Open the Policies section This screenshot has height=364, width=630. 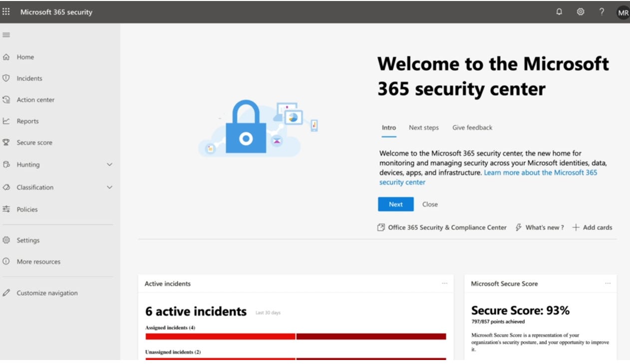28,209
